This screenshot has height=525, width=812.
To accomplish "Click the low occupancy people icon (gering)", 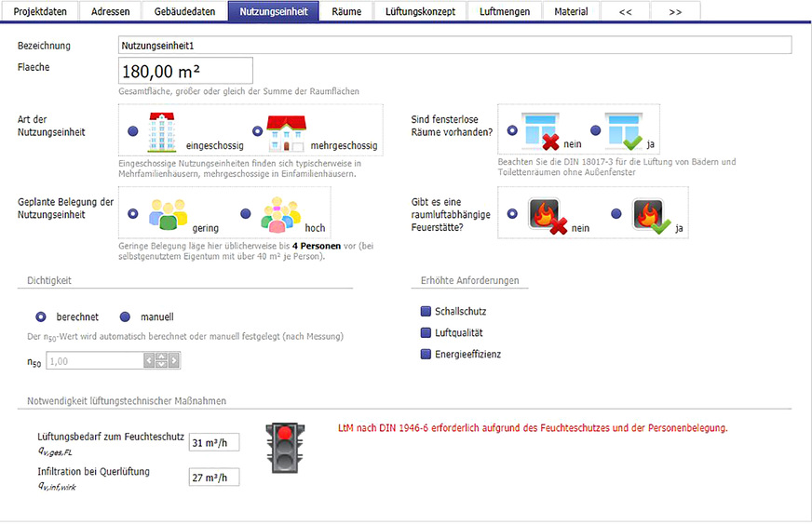I will pyautogui.click(x=169, y=213).
